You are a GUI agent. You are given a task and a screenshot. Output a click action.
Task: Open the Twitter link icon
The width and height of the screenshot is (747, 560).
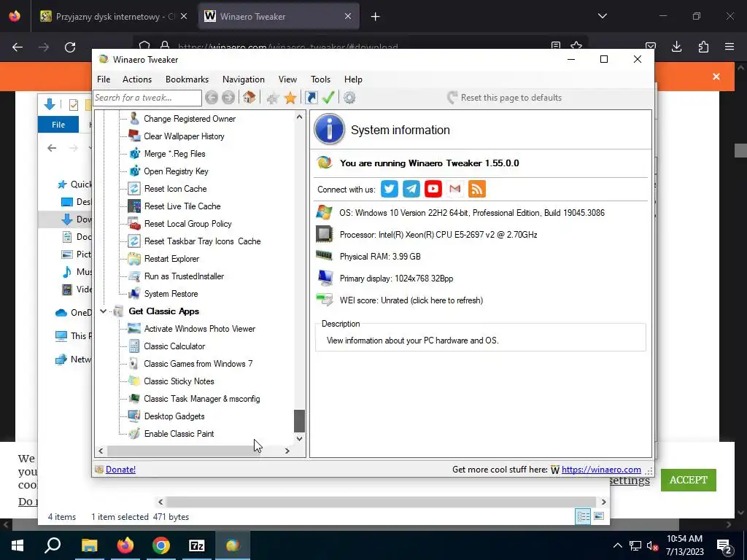tap(390, 189)
